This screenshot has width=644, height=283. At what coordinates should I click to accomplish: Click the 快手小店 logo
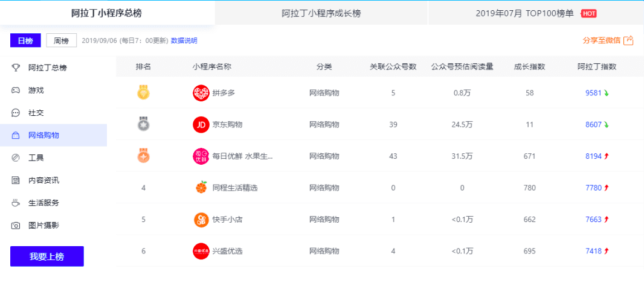pos(201,220)
